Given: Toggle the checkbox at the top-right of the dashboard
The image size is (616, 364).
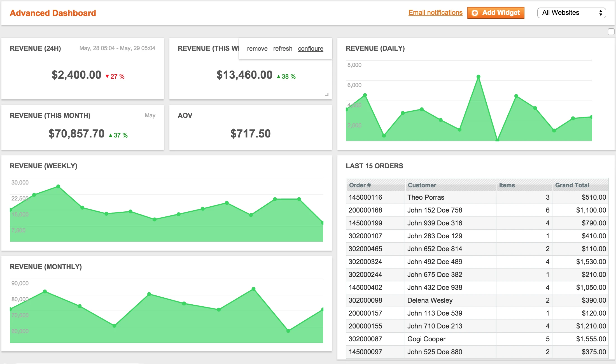Looking at the screenshot, I should [x=611, y=32].
